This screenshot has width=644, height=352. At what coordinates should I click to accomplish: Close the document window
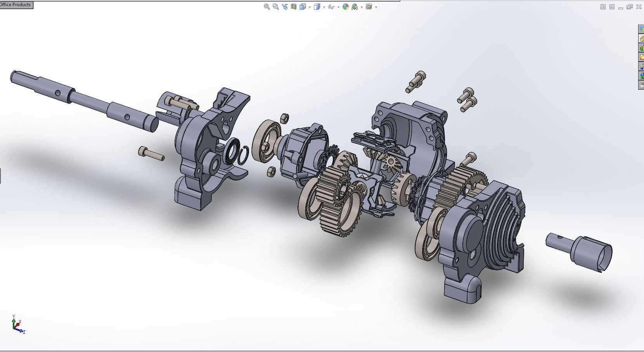click(x=639, y=7)
